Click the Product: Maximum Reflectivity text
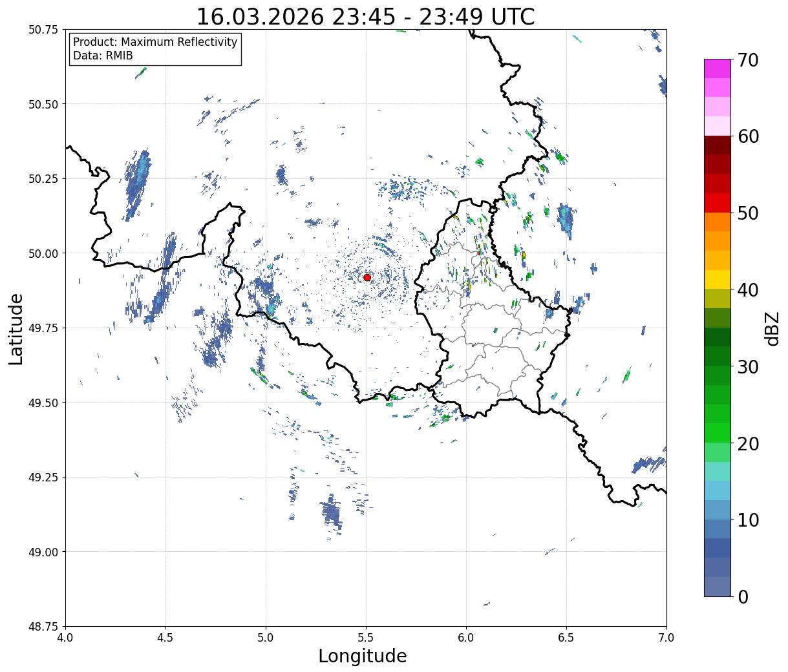The width and height of the screenshot is (788, 672). coord(155,42)
